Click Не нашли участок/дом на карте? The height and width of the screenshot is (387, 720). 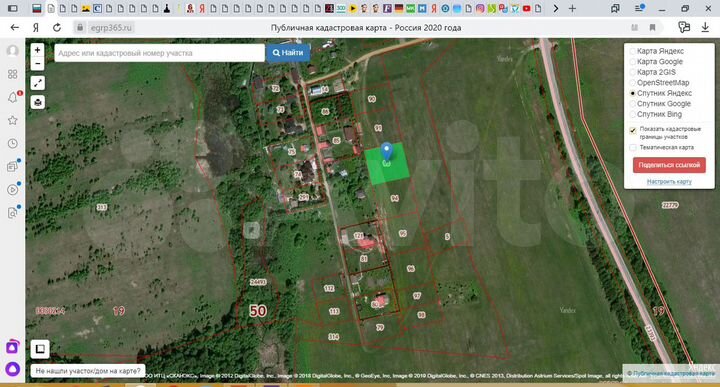tap(88, 371)
